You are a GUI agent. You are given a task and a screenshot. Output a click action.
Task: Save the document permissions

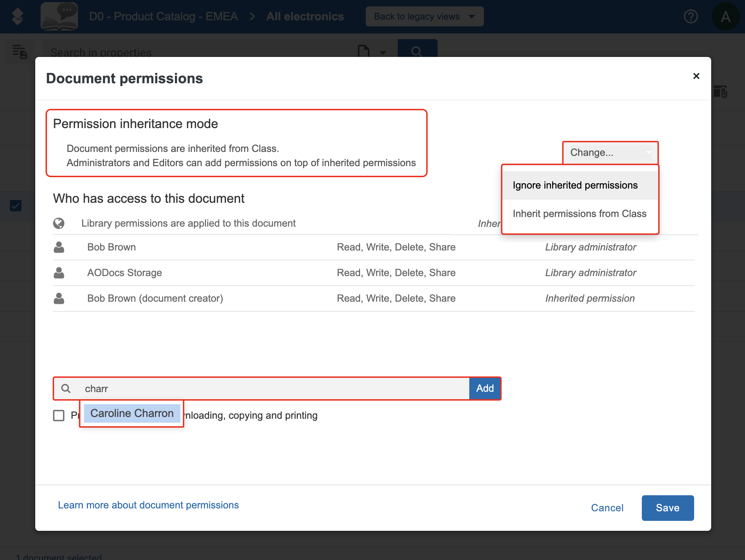[667, 508]
